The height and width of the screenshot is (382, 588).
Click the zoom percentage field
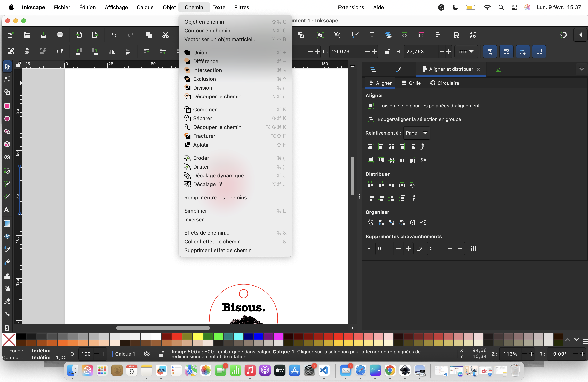[x=510, y=354]
